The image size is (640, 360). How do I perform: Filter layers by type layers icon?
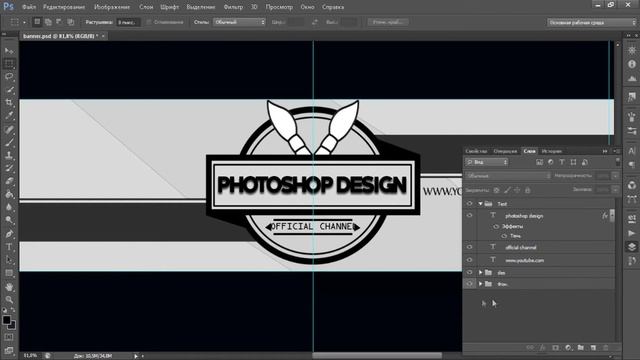(x=562, y=162)
